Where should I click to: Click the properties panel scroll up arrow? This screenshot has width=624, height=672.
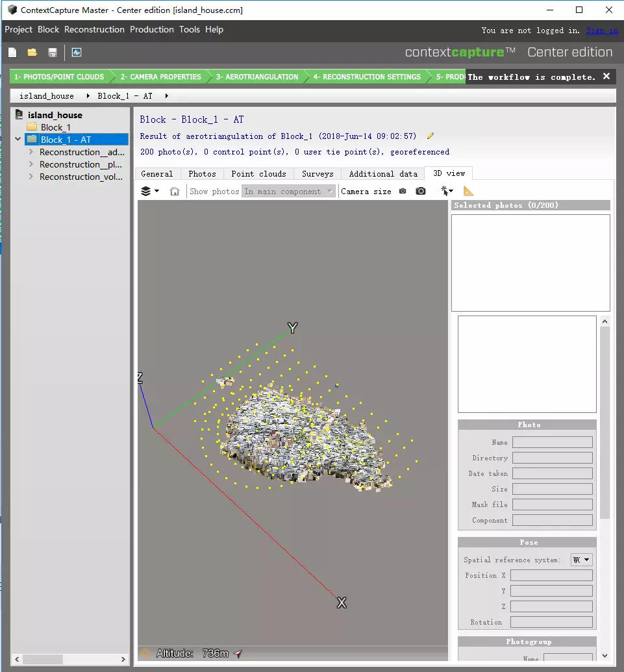(605, 321)
